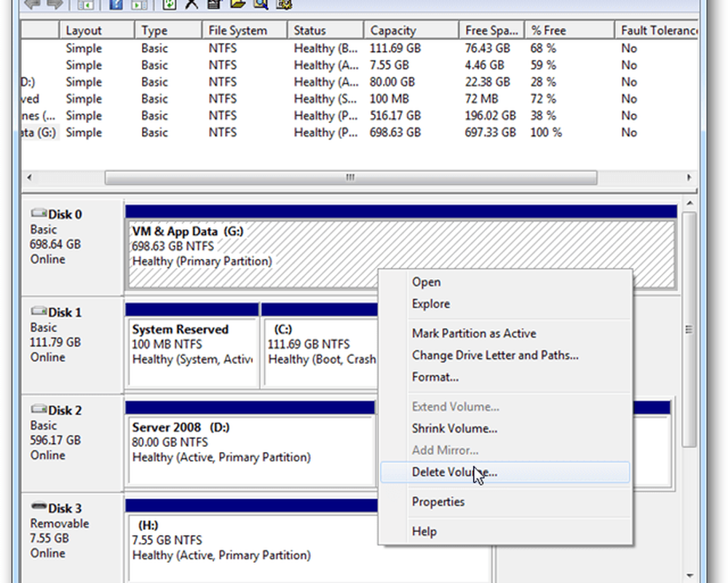This screenshot has height=583, width=728.
Task: Click the 196.02 GB free space cell
Action: (490, 116)
